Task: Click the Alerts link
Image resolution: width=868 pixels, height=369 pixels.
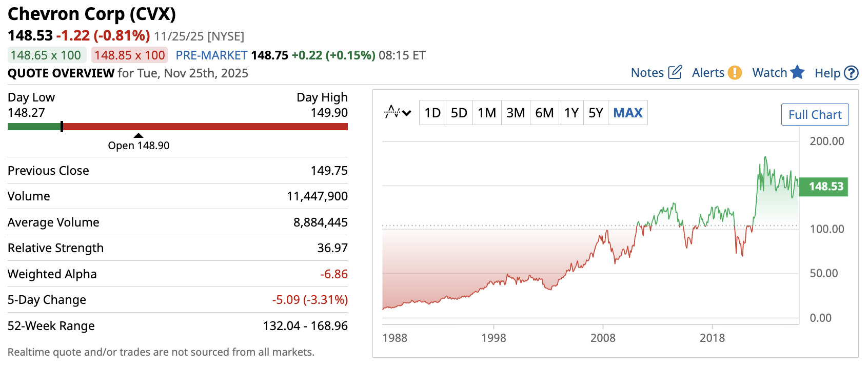Action: 708,73
